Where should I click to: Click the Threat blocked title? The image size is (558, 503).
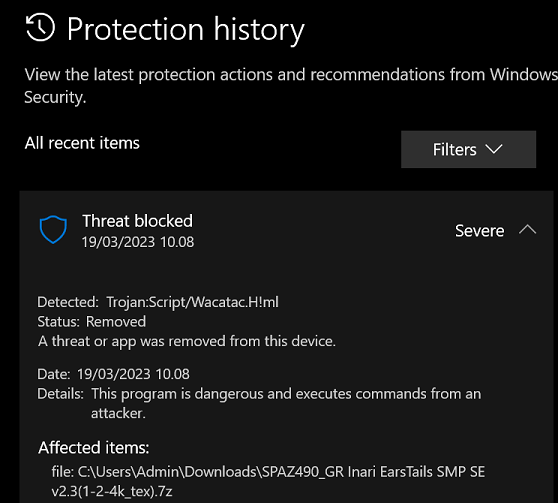coord(137,221)
